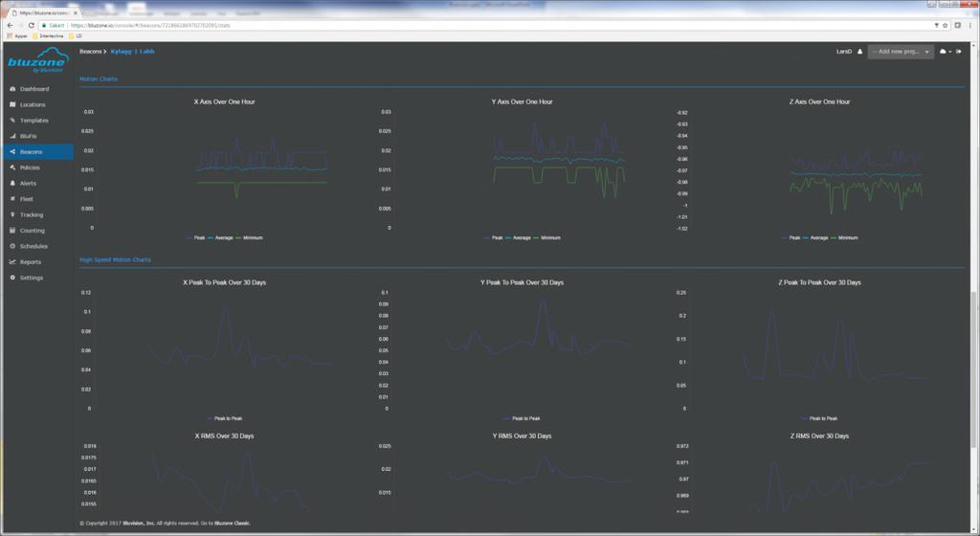Open Counting via its calculator icon
The height and width of the screenshot is (536, 980).
click(12, 230)
